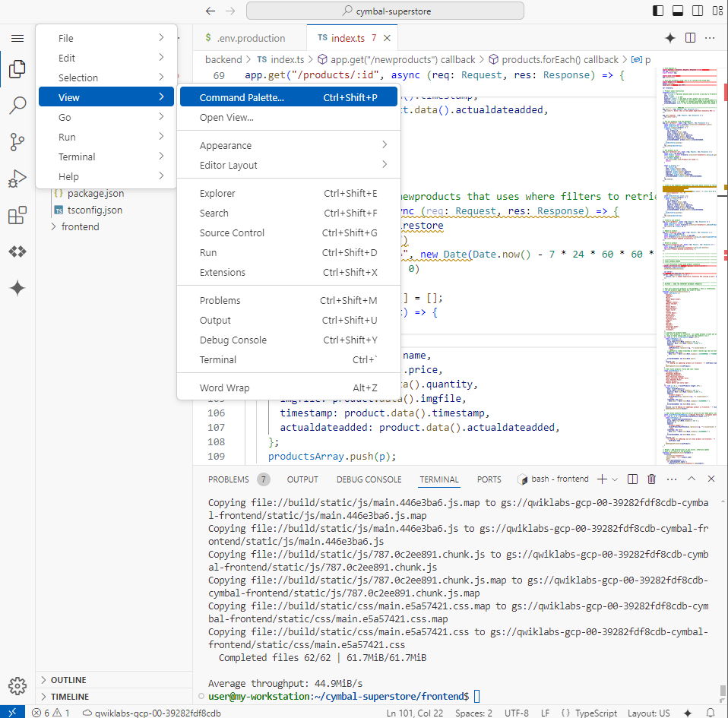Toggle Word Wrap in View submenu
Screen dimensions: 728x718
[x=289, y=387]
